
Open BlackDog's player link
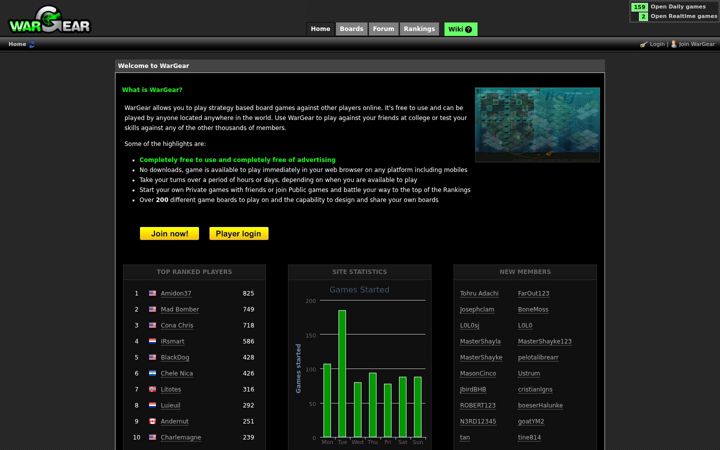pyautogui.click(x=174, y=358)
